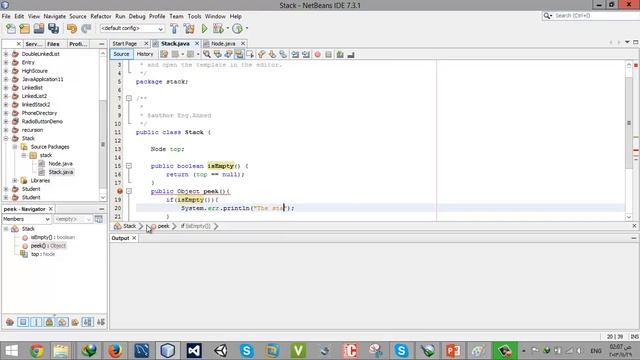Switch to History view
This screenshot has height=360, width=640.
(144, 54)
